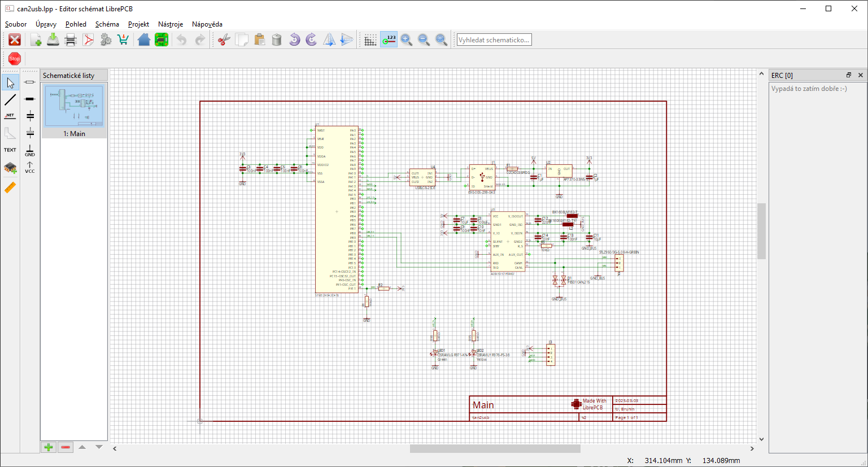868x467 pixels.
Task: Open grid properties toolbar button
Action: 370,40
